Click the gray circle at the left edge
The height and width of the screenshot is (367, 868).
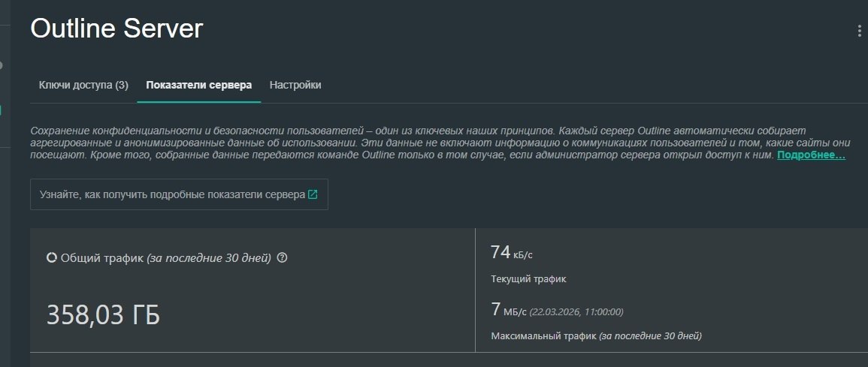pos(1,66)
